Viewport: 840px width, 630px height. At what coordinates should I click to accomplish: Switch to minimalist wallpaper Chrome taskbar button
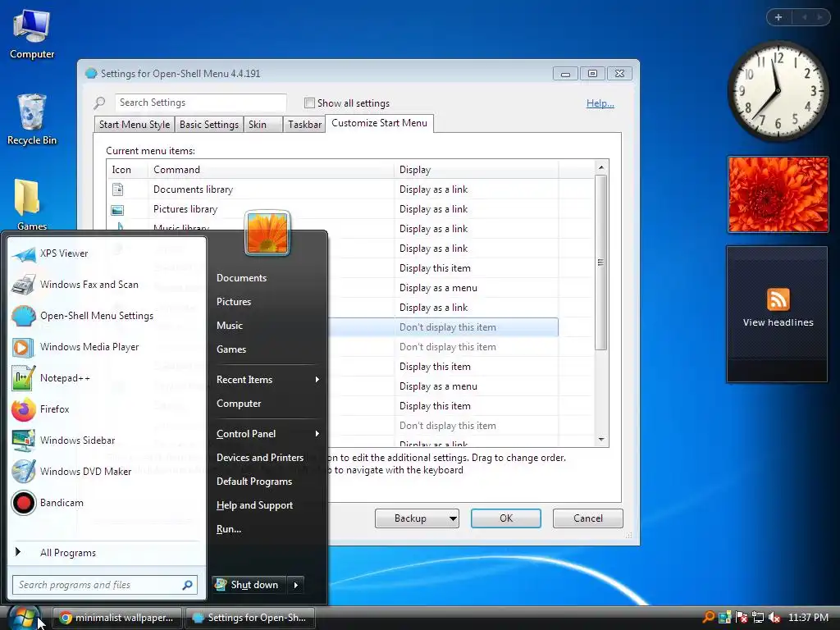tap(116, 618)
